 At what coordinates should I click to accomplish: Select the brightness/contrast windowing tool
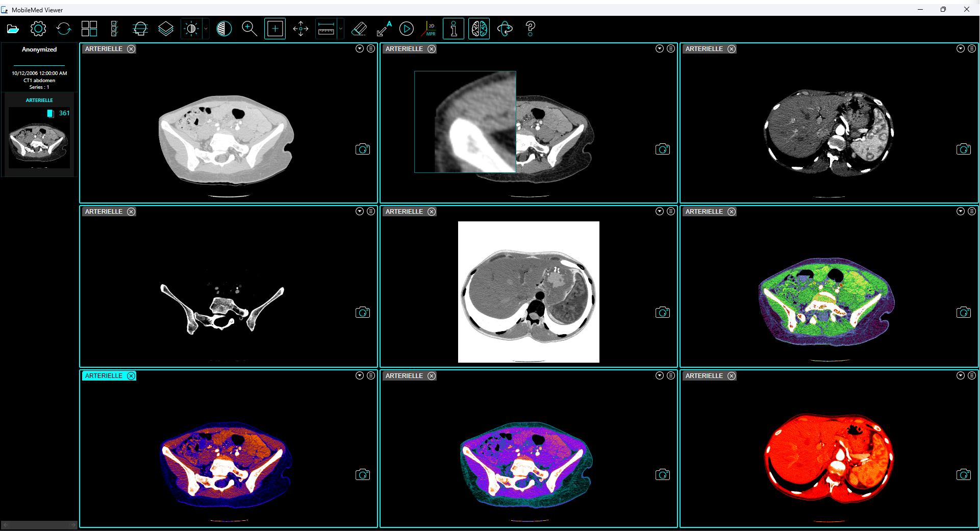(191, 29)
